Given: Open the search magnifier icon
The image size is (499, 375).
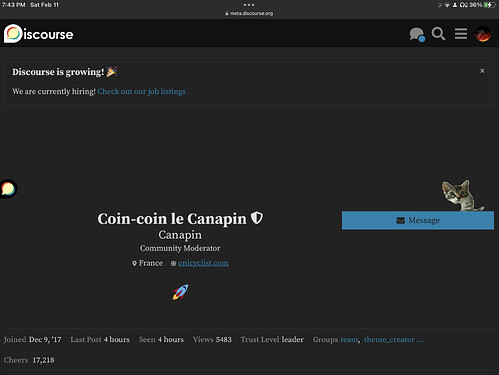Looking at the screenshot, I should 438,34.
